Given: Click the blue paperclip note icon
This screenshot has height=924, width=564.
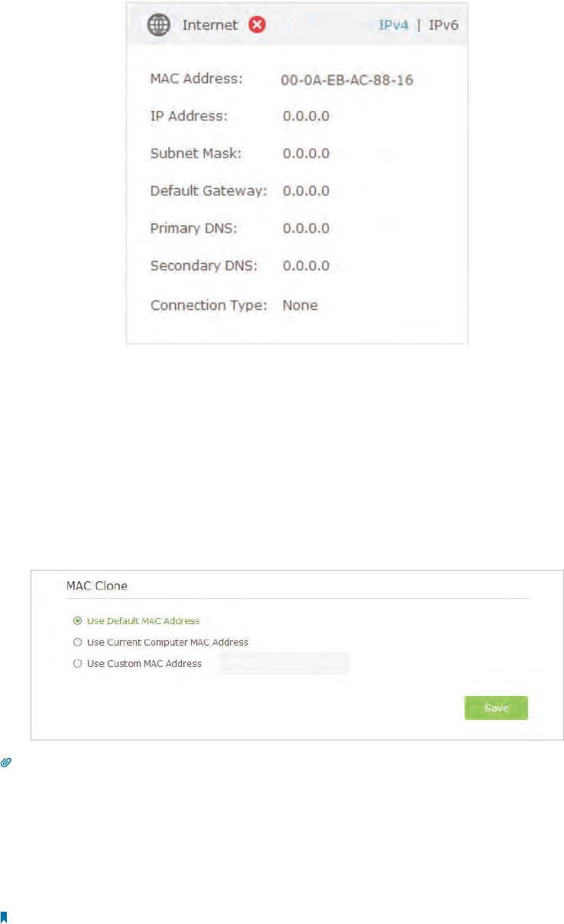Looking at the screenshot, I should (5, 763).
